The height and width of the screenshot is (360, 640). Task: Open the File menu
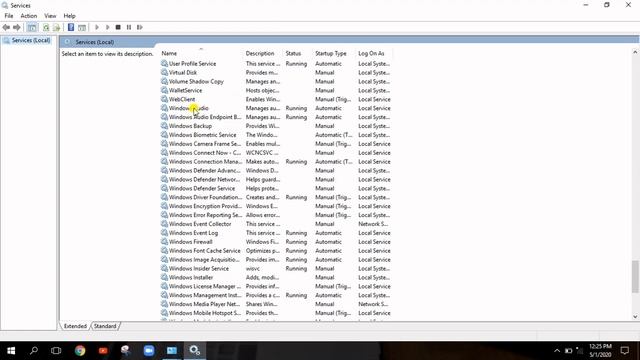coord(9,16)
